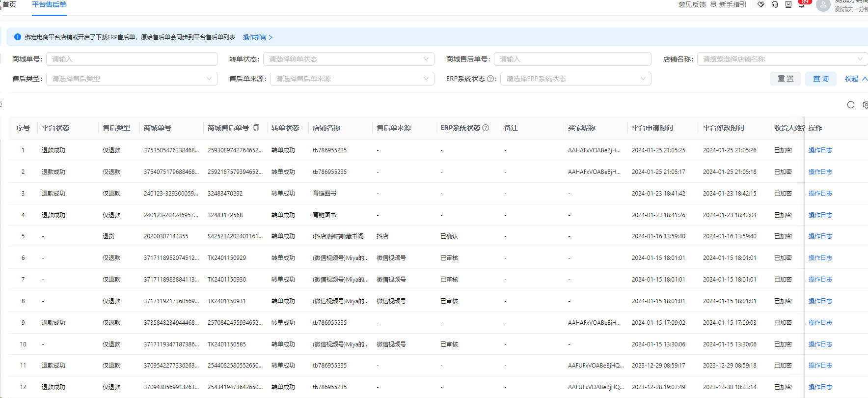The width and height of the screenshot is (868, 398).
Task: Click after-sale number 32483470292
Action: [225, 194]
